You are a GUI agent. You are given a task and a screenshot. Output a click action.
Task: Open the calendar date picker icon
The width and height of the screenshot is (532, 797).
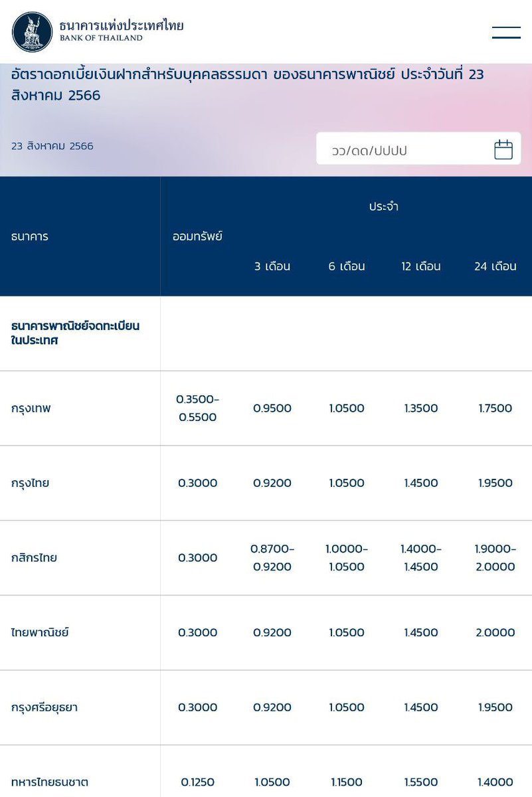click(503, 149)
